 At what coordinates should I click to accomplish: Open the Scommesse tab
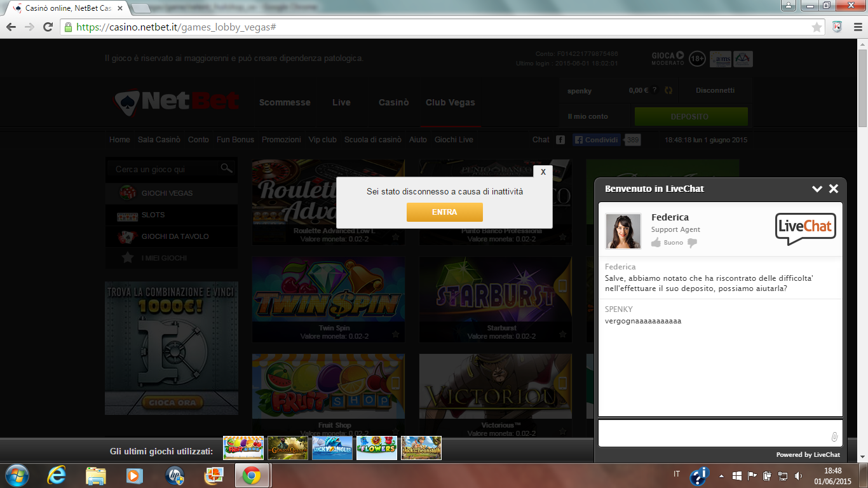[x=285, y=102]
